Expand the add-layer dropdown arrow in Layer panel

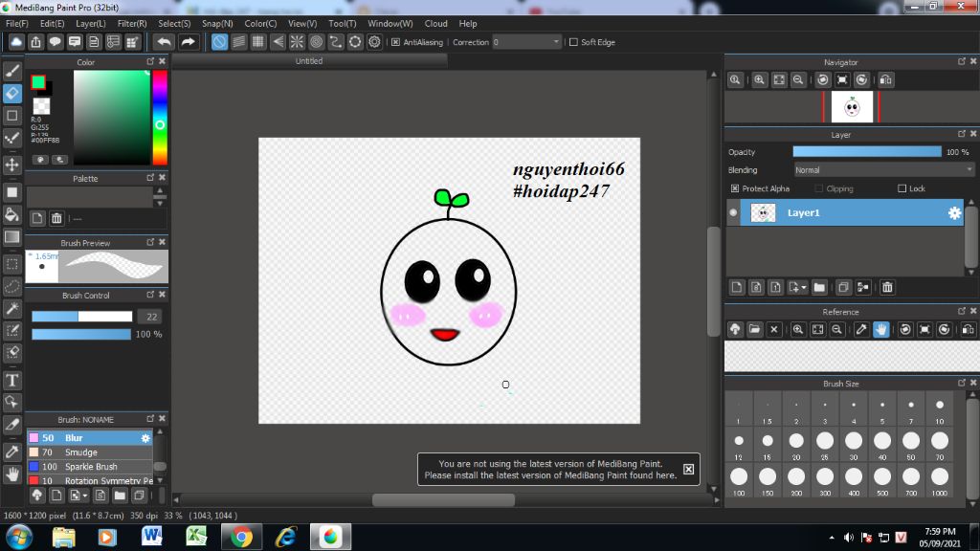[x=804, y=287]
